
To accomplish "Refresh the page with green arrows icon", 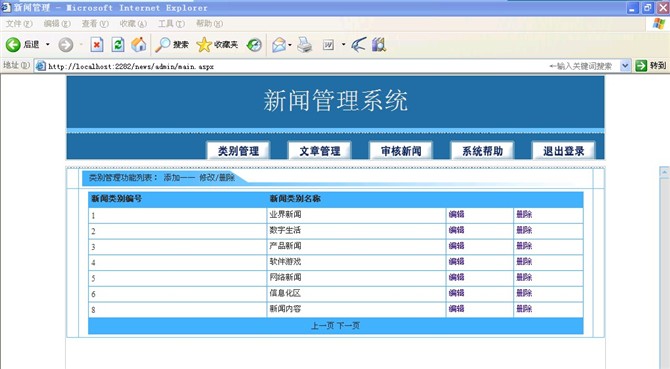I will pos(118,44).
